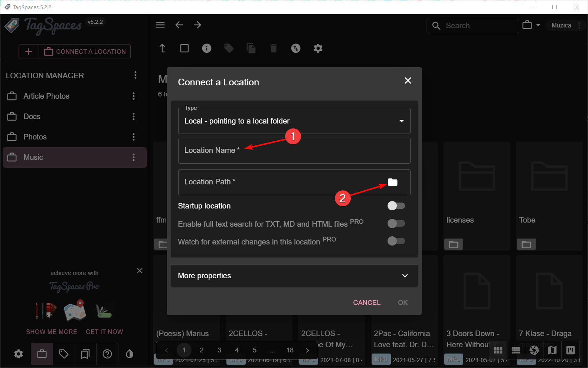Image resolution: width=588 pixels, height=368 pixels.
Task: Open the options menu for Article Photos
Action: point(134,96)
